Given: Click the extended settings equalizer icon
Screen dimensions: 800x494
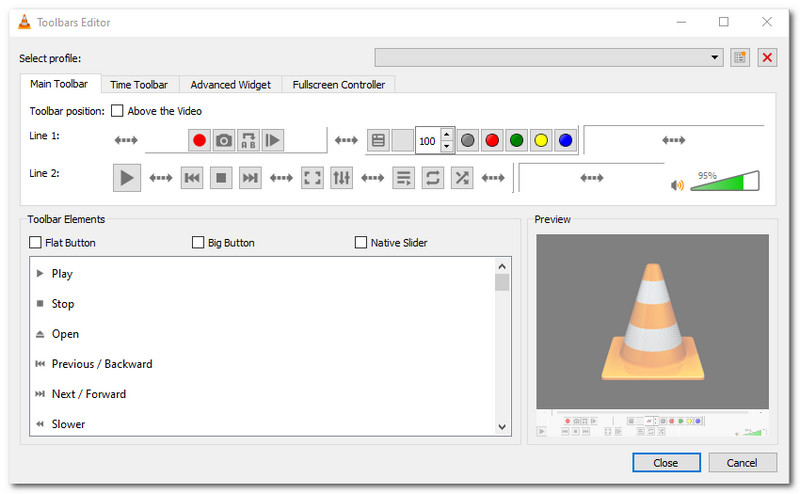Looking at the screenshot, I should 342,178.
